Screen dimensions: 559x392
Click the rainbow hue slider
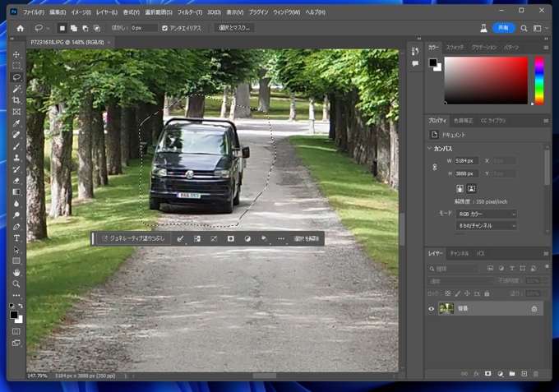tap(539, 81)
